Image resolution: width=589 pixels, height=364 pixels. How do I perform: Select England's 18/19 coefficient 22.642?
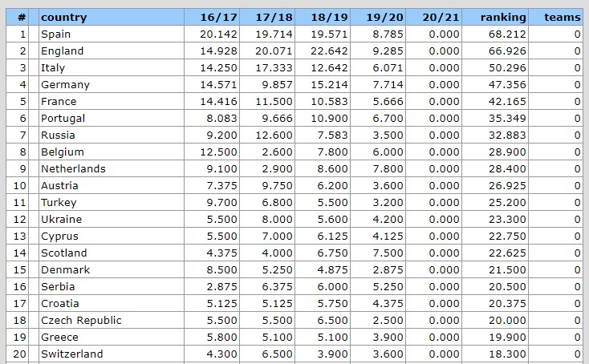[x=329, y=51]
